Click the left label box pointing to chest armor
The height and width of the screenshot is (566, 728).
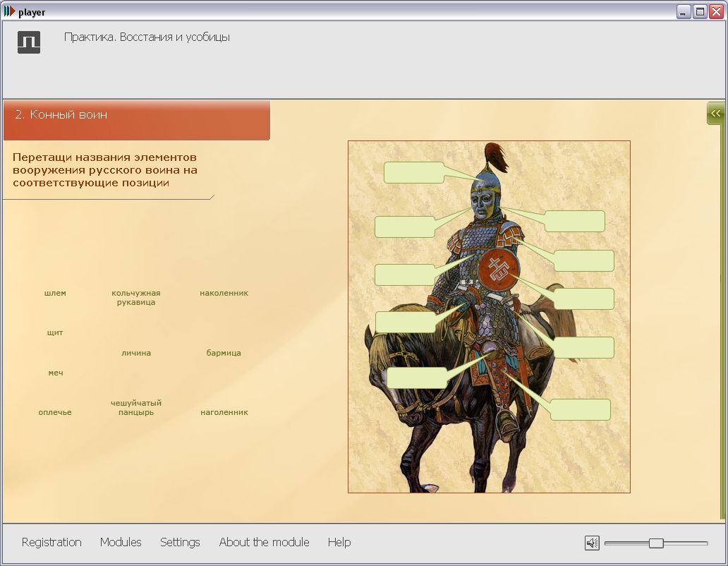point(405,275)
